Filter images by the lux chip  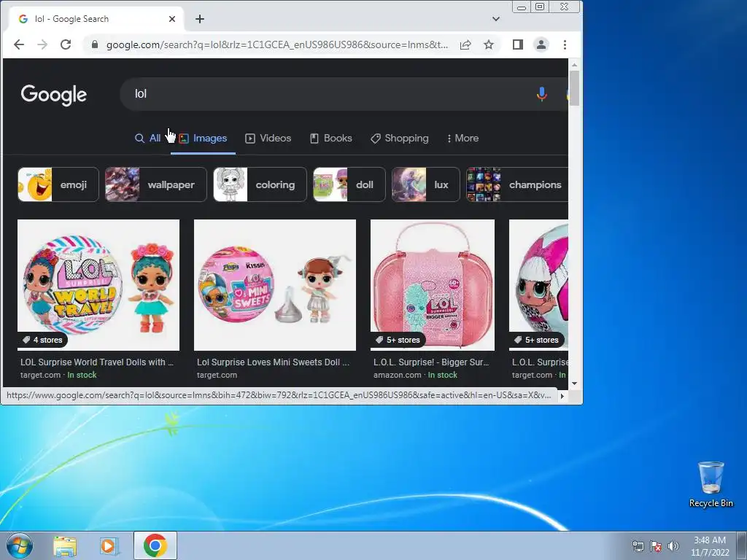[426, 184]
